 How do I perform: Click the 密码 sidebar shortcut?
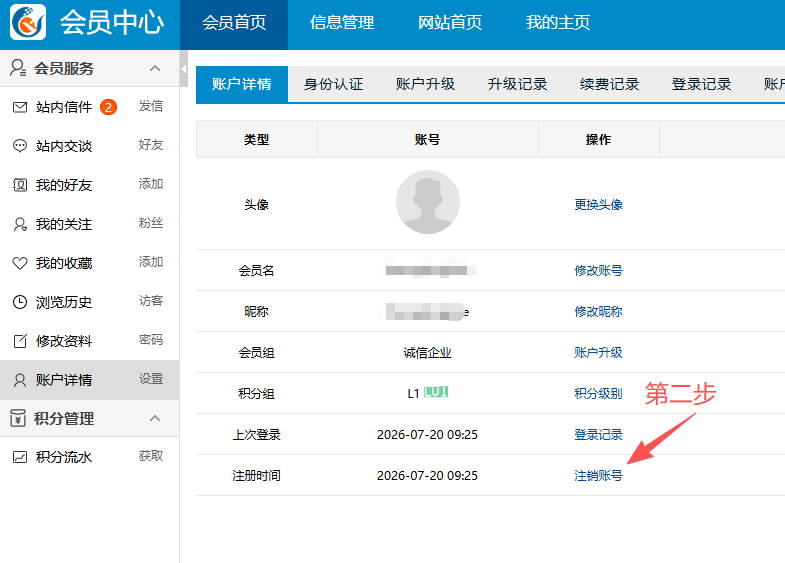pyautogui.click(x=151, y=340)
